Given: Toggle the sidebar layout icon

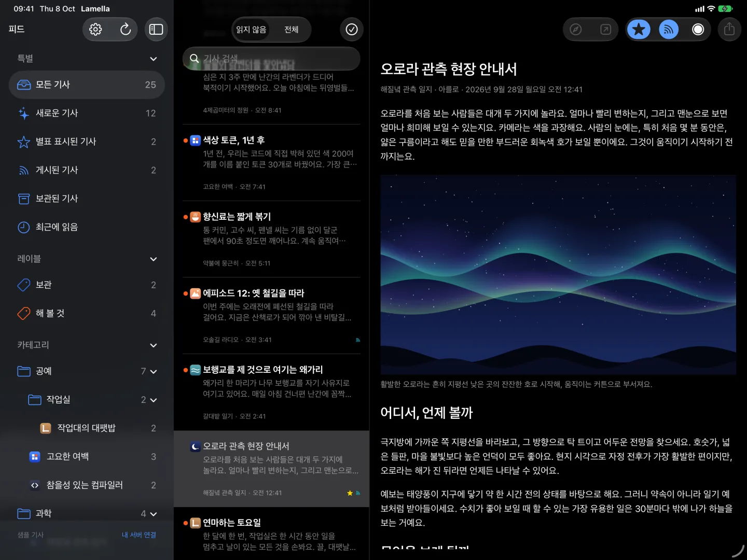Looking at the screenshot, I should point(156,30).
